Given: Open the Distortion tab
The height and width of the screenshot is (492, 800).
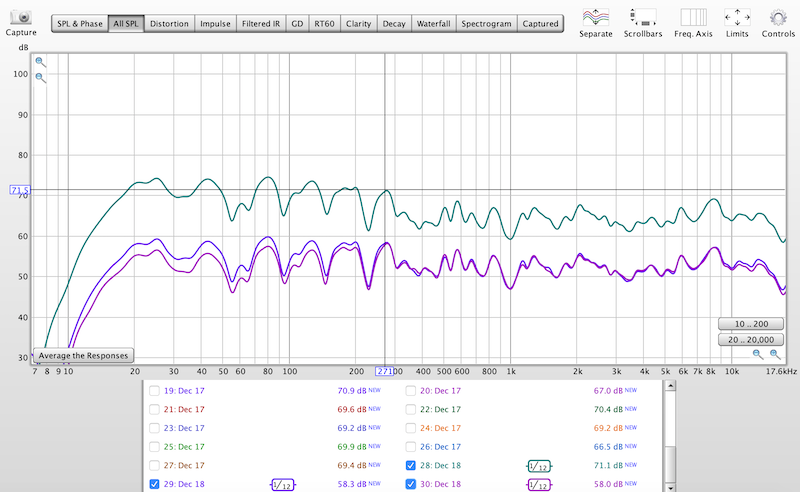Looking at the screenshot, I should point(169,23).
